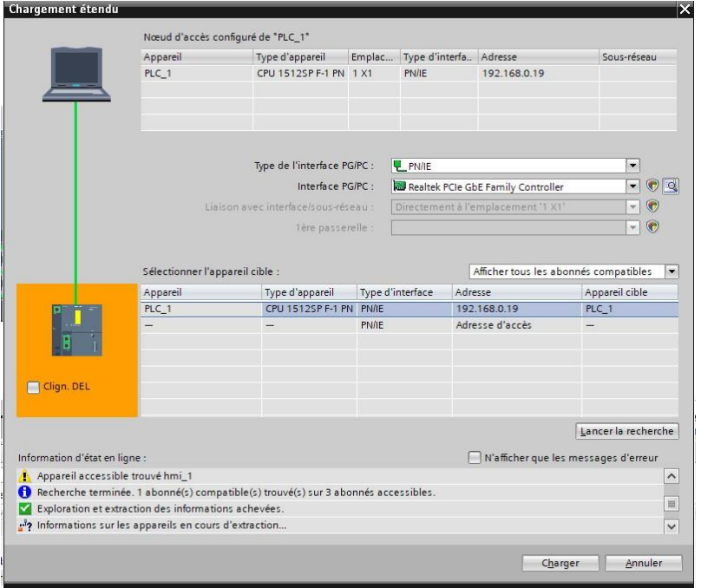Toggle the Clign. DEL checkbox
The height and width of the screenshot is (588, 701).
click(33, 387)
